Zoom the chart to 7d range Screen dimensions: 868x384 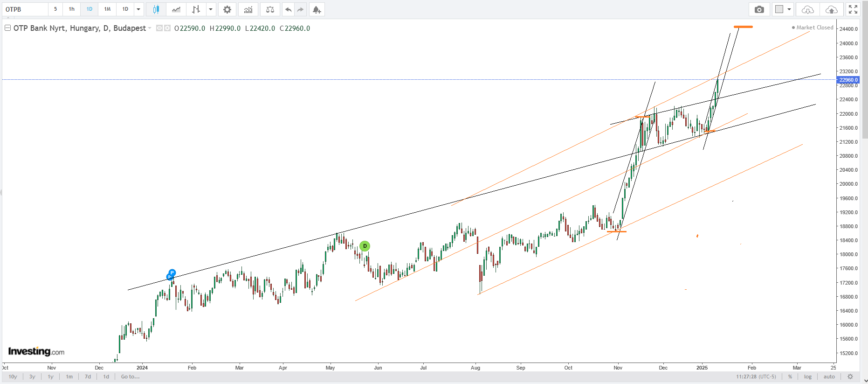click(88, 377)
